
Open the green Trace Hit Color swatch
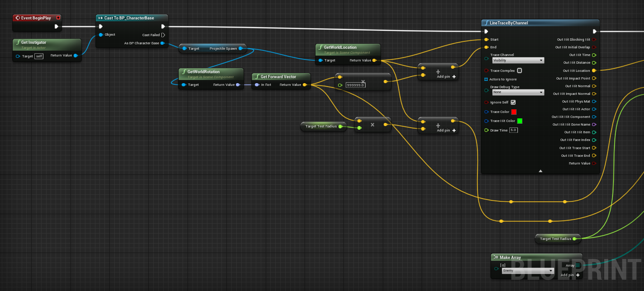[520, 121]
